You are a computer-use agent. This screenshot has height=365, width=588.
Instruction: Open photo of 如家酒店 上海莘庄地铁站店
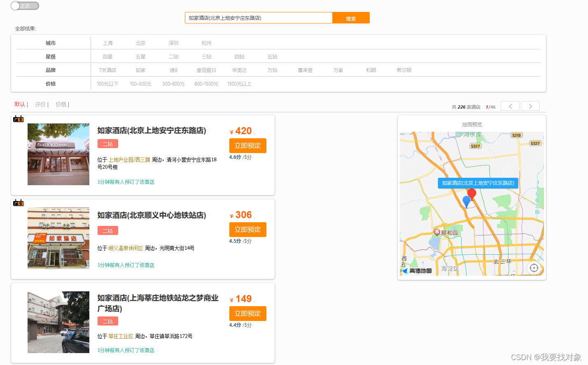pyautogui.click(x=58, y=322)
